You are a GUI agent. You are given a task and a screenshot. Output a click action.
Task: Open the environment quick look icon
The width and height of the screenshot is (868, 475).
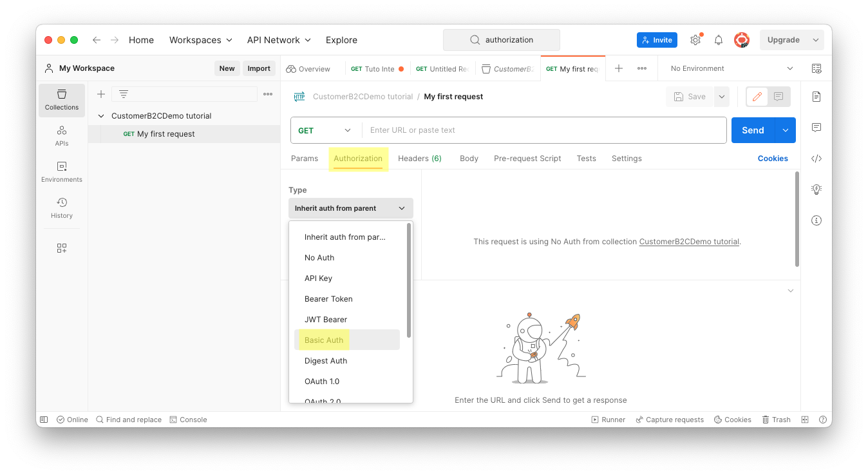[x=816, y=68]
